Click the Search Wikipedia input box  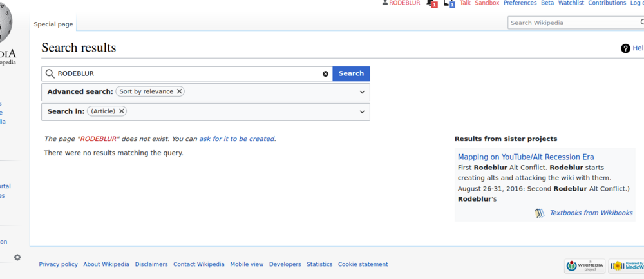coord(573,23)
